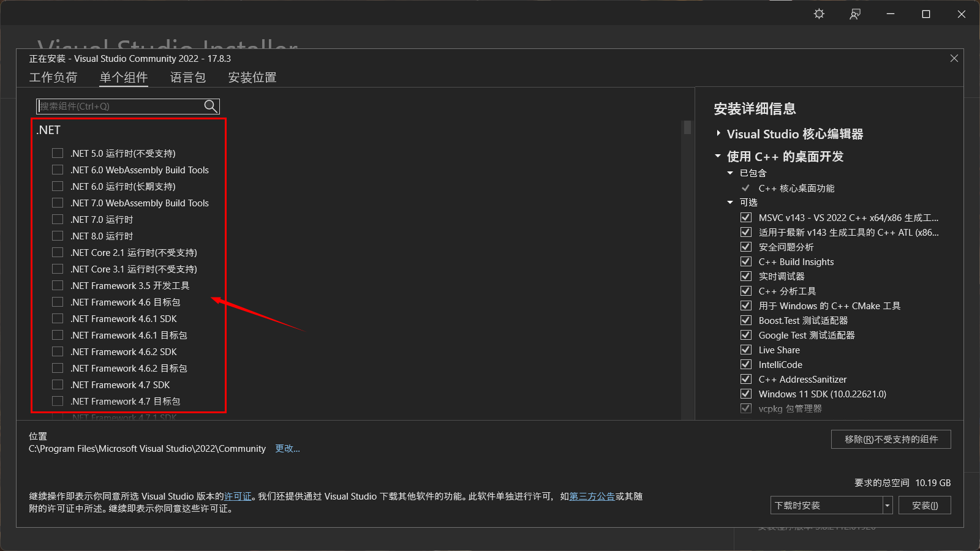Image resolution: width=980 pixels, height=551 pixels.
Task: Enable .NET Framework 4.6.1 SDK
Action: pos(58,318)
